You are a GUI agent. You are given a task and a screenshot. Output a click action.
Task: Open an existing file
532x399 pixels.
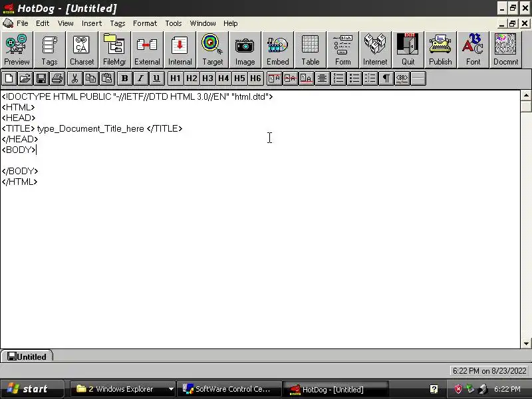click(25, 78)
